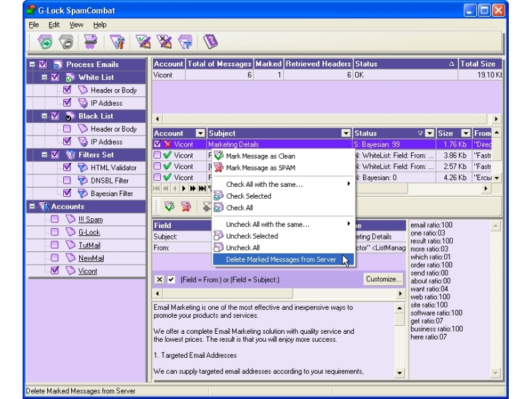Screen dimensions: 532x399
Task: Jump to first record with navigator icon
Action: coord(156,188)
